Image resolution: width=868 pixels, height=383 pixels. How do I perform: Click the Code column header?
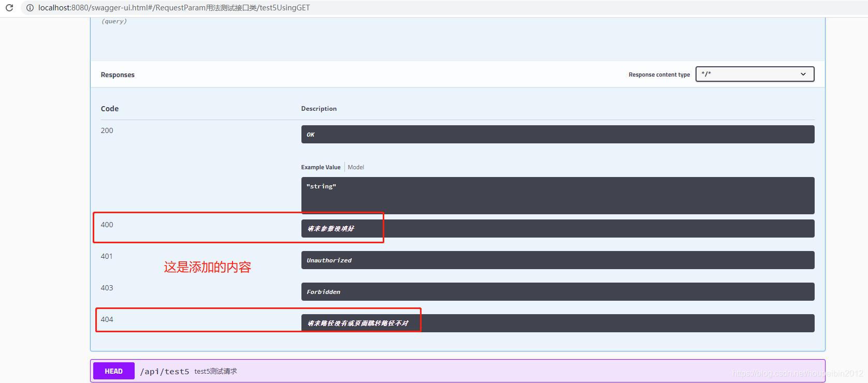110,109
